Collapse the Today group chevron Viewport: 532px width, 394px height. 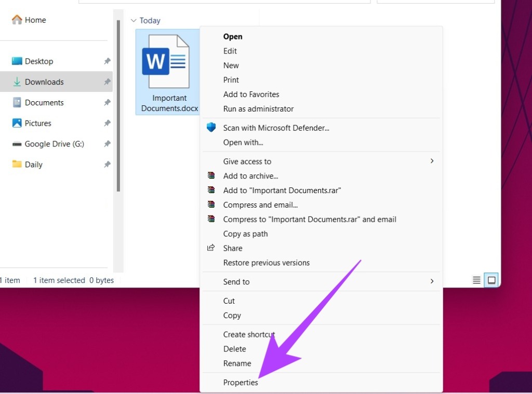134,21
